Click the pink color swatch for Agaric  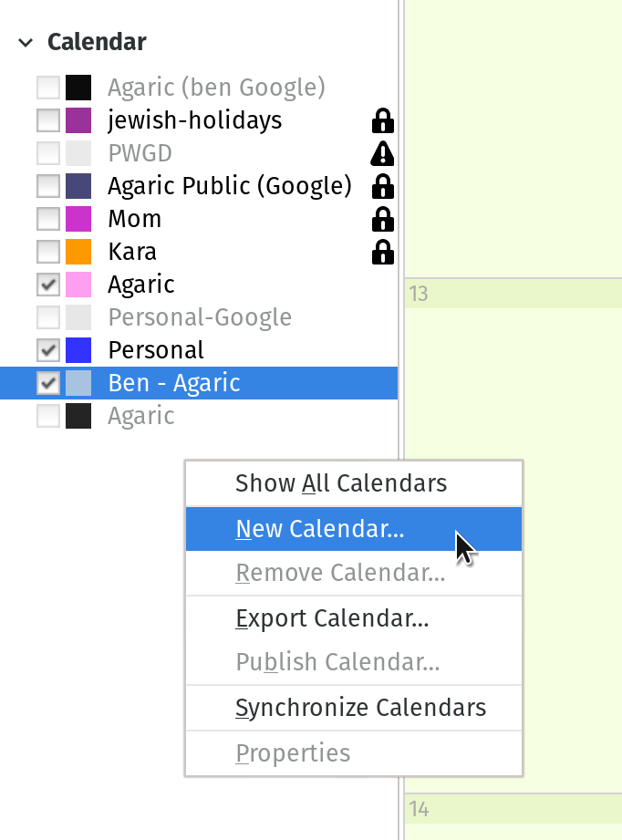coord(80,284)
